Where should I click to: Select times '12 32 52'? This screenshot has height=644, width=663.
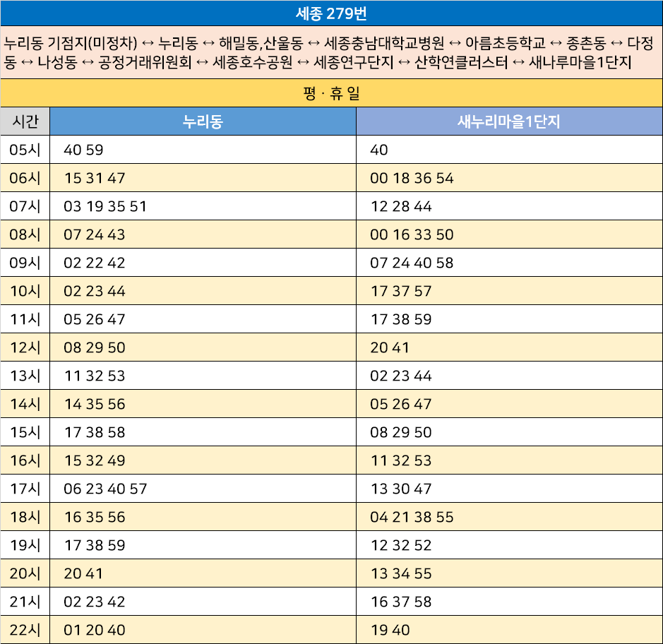tap(401, 545)
